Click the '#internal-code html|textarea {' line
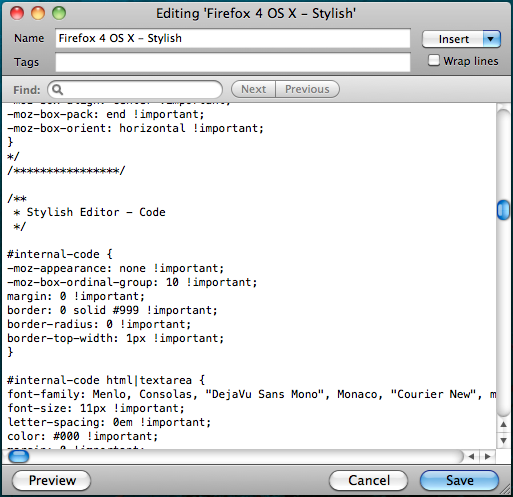 coord(106,380)
